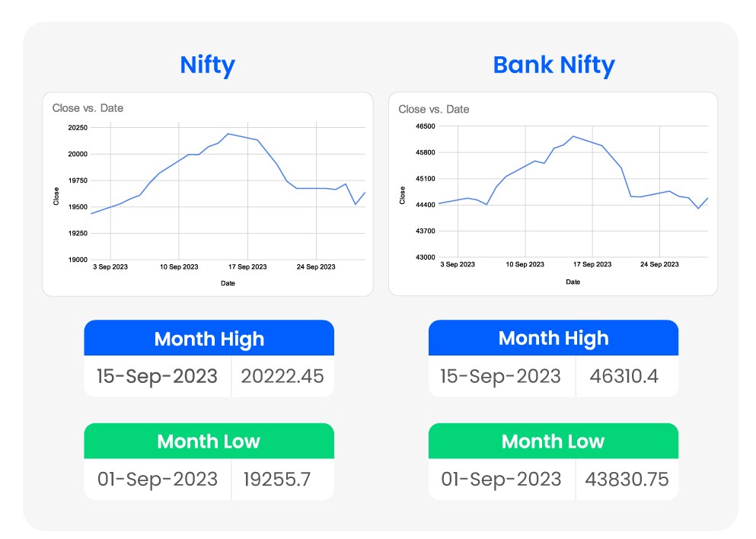Click the 15-Sep-2023 date under Nifty Month High
756x539 pixels.
[157, 376]
